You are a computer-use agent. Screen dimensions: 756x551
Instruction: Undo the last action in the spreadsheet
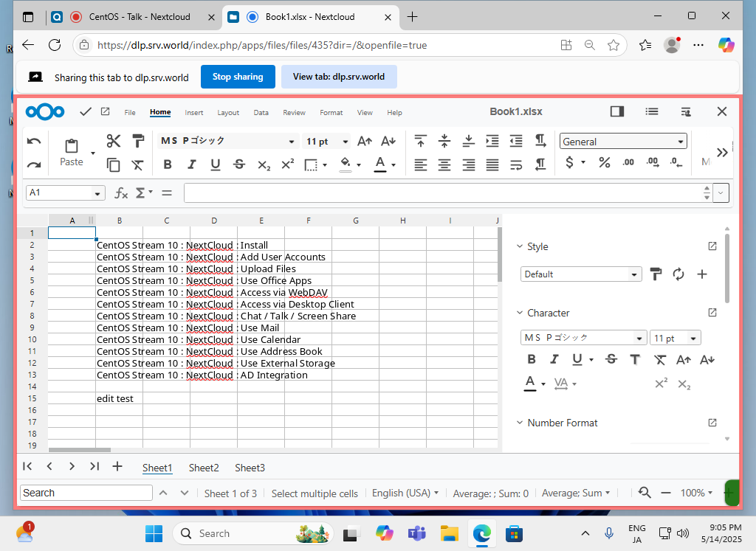[34, 141]
